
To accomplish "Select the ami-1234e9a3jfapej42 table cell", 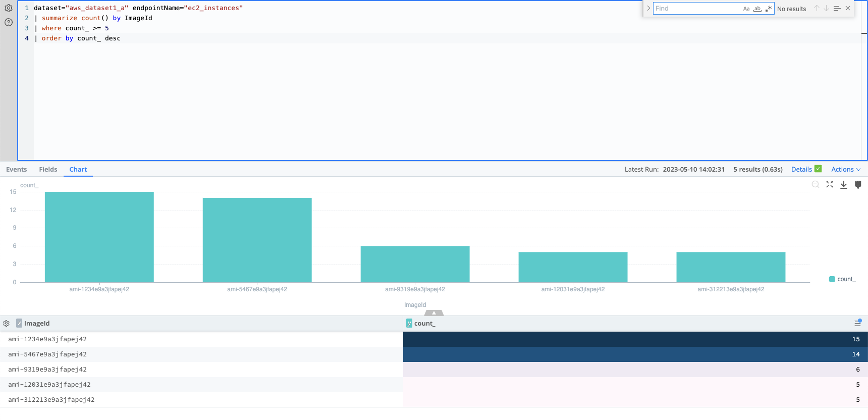I will 201,339.
